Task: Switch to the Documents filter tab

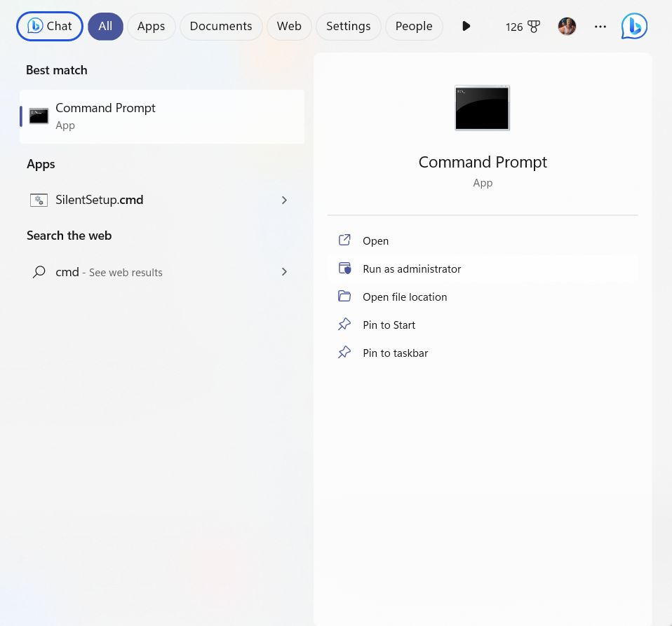Action: 221,27
